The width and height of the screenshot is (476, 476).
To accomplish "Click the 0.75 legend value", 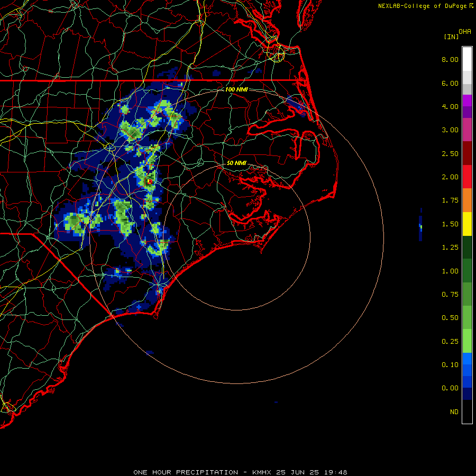I will pyautogui.click(x=450, y=295).
